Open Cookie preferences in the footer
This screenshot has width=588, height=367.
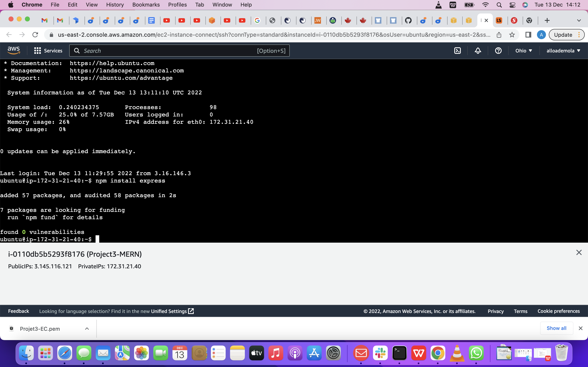point(558,311)
